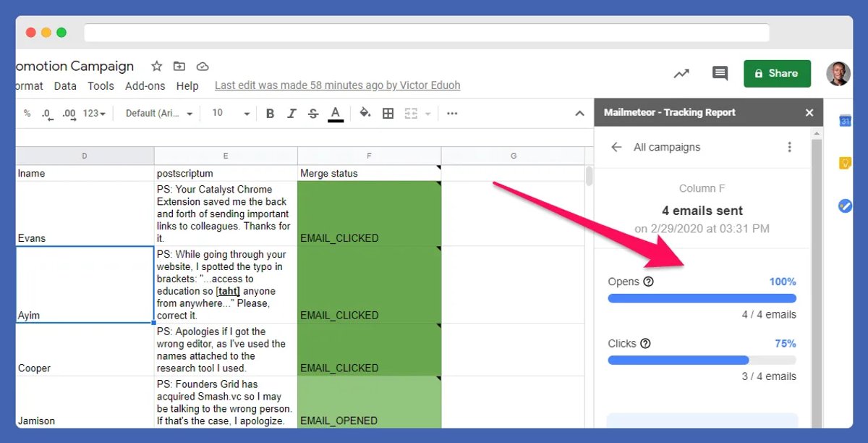Click the move to folder icon
868x443 pixels.
[x=179, y=66]
